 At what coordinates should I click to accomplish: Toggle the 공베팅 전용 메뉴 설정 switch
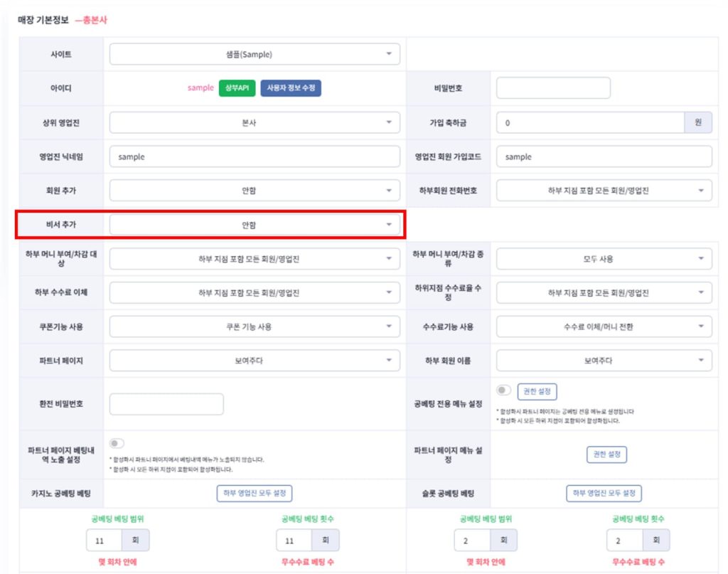[504, 390]
